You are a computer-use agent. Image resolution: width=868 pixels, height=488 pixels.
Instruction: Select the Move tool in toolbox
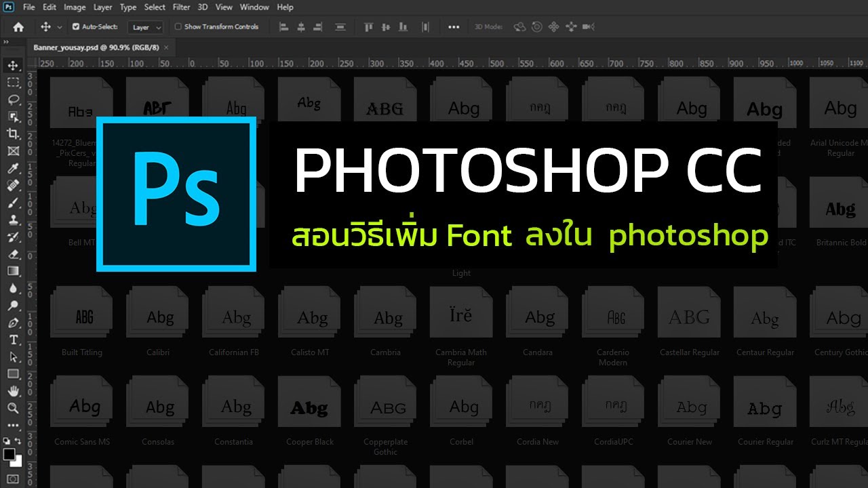tap(13, 66)
